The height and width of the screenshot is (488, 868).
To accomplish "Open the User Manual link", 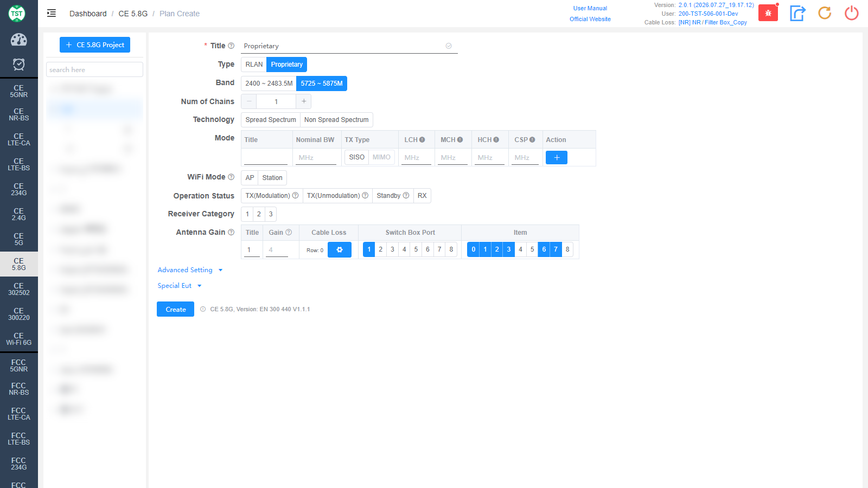I will click(x=590, y=8).
